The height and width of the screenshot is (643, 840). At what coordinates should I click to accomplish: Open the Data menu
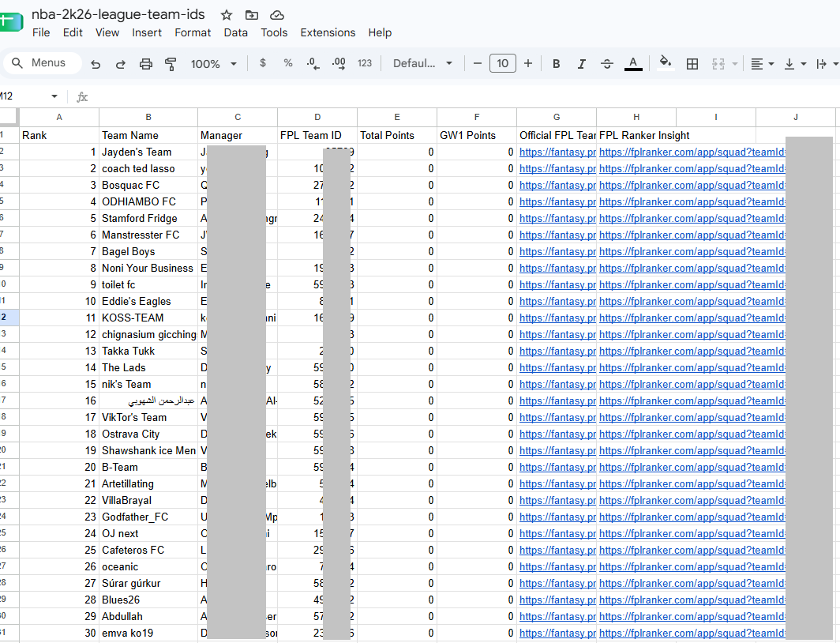click(x=236, y=32)
